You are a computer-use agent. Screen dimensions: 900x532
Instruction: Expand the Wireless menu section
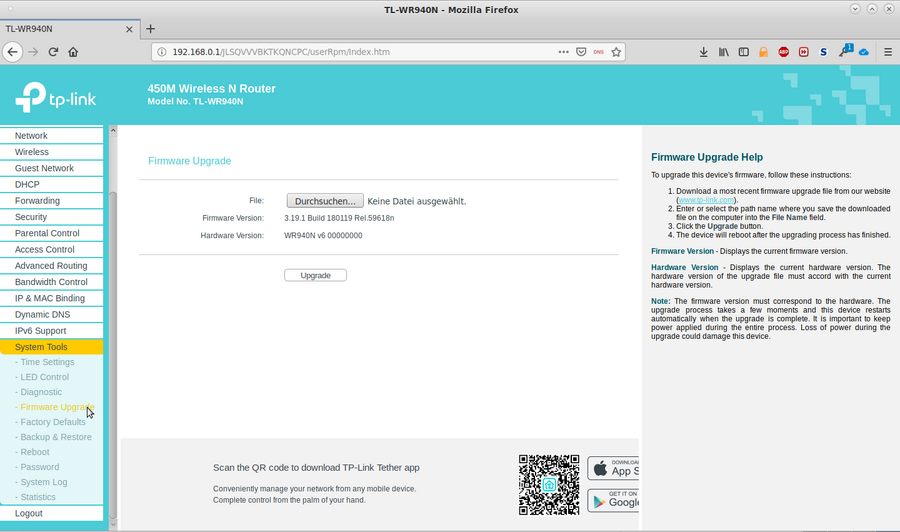tap(32, 152)
